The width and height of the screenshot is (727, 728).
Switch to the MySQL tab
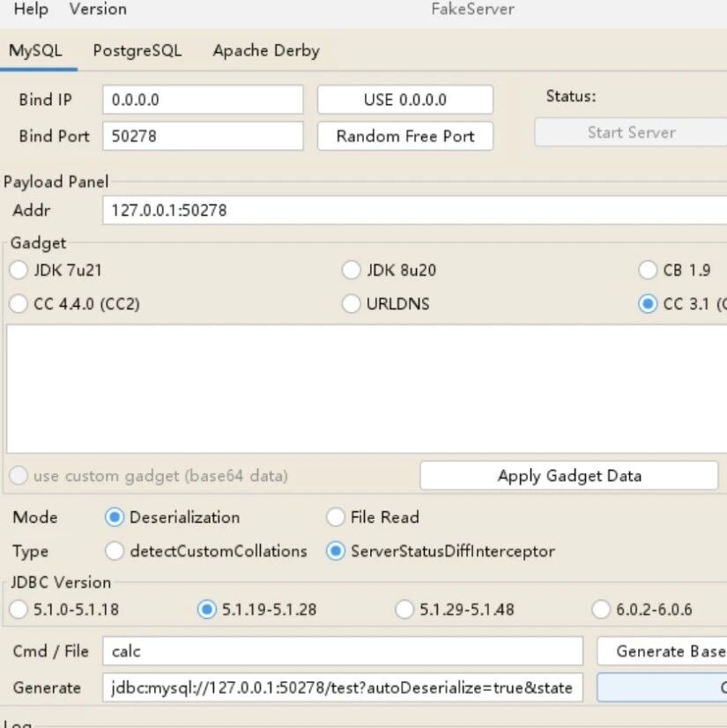click(x=36, y=50)
